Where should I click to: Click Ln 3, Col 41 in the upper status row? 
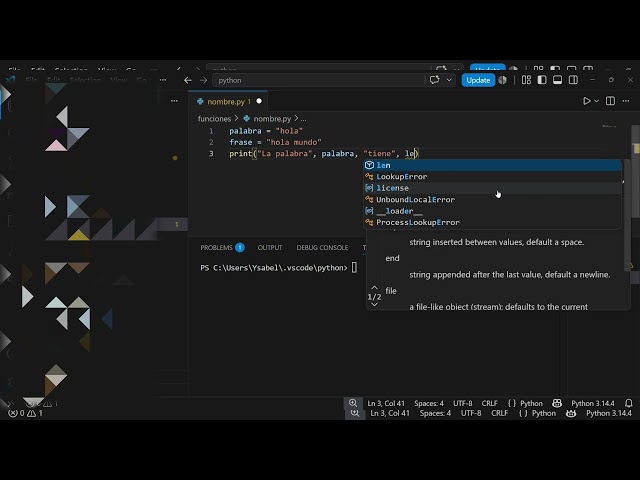point(386,403)
